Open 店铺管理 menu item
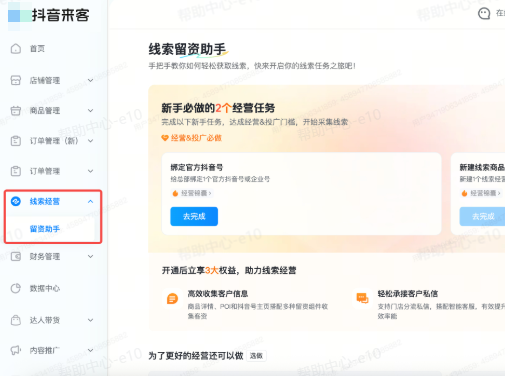 coord(45,80)
